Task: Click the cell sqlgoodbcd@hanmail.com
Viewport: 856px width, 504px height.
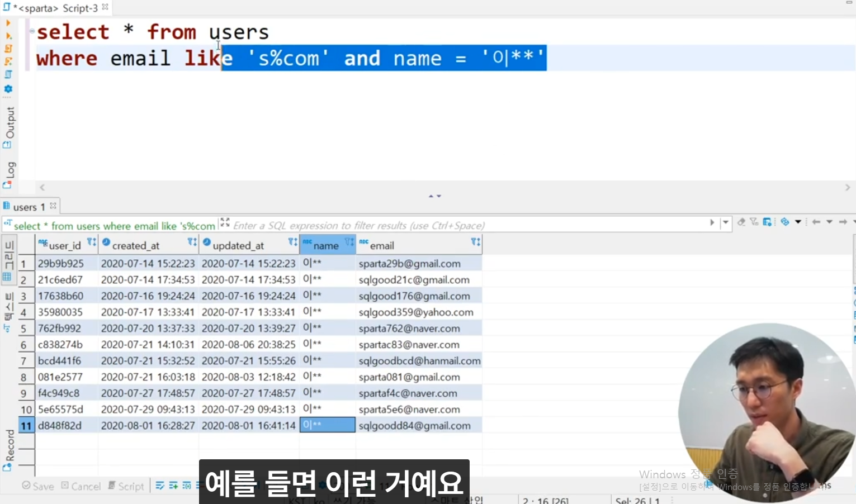Action: click(419, 361)
